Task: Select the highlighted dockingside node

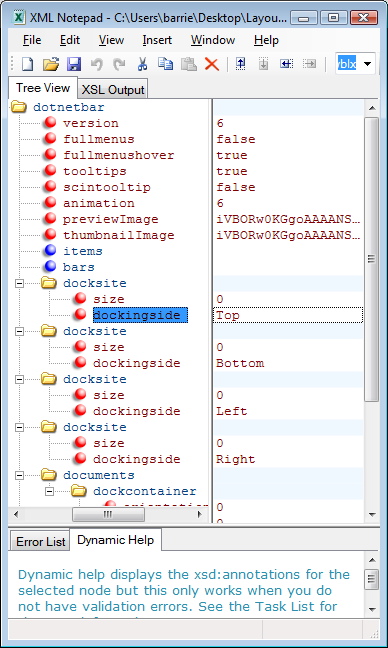Action: point(140,315)
